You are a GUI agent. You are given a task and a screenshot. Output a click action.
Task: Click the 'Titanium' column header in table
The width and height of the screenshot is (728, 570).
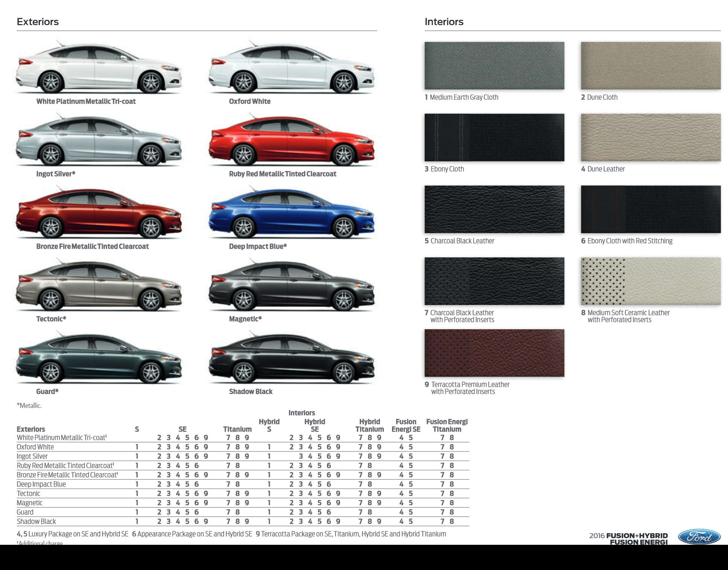pyautogui.click(x=237, y=429)
